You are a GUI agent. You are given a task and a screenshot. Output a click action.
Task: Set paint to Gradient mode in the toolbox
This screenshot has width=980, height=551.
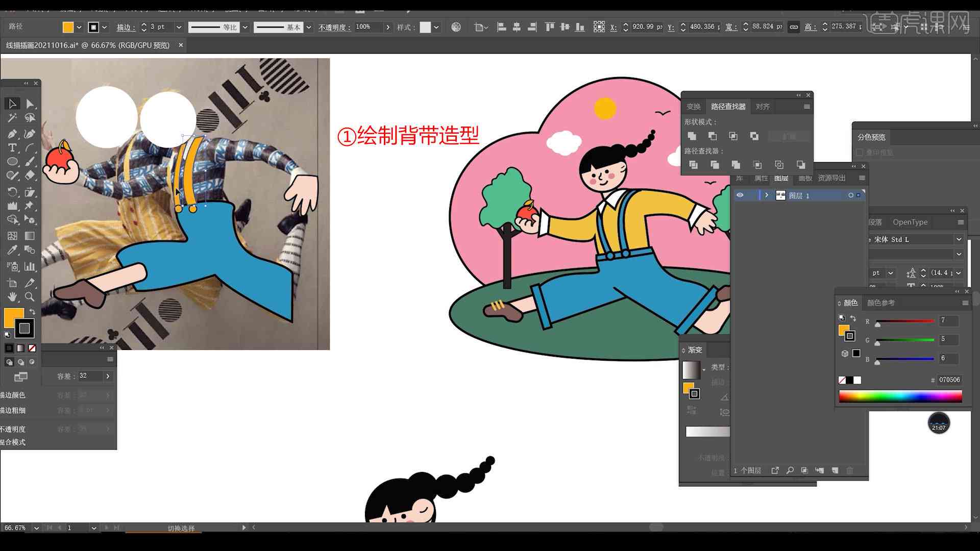[x=20, y=348]
